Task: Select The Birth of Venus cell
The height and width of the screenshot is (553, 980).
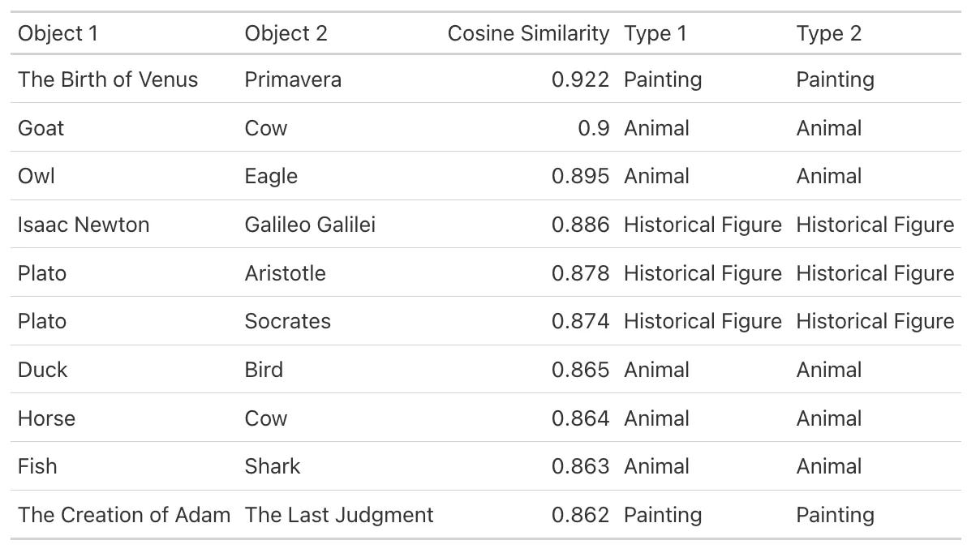Action: coord(108,79)
